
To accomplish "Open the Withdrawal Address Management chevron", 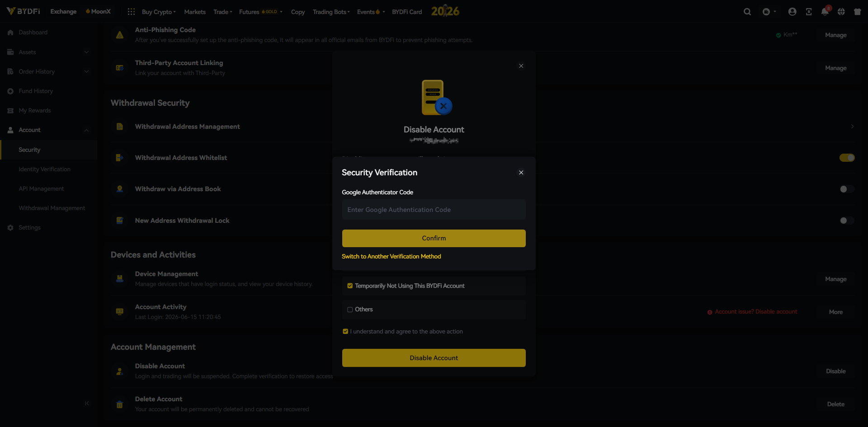I will (852, 127).
